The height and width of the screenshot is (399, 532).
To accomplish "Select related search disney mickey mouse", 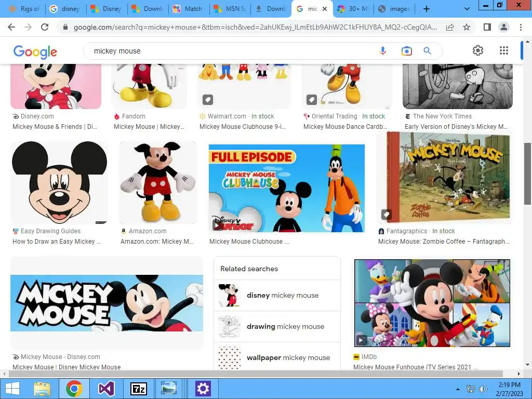I will click(x=277, y=295).
